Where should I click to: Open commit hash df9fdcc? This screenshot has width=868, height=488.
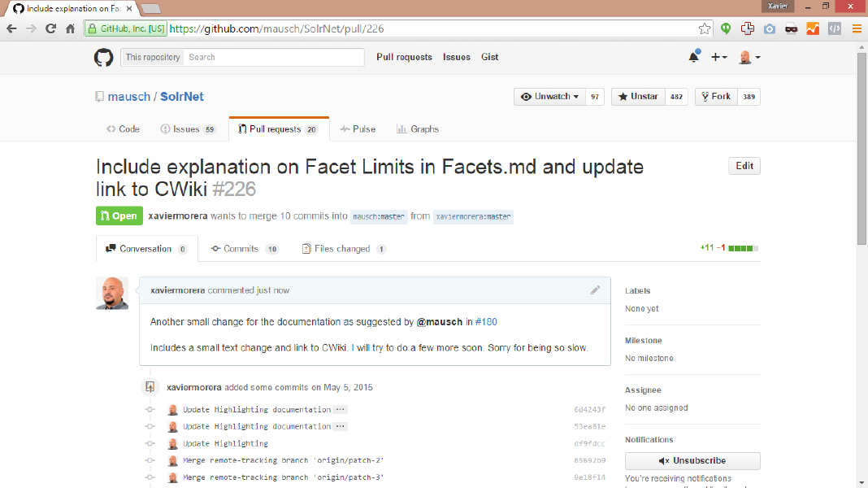click(589, 444)
